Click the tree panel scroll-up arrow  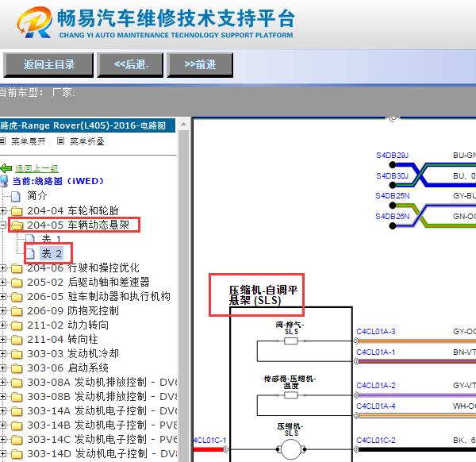(183, 125)
